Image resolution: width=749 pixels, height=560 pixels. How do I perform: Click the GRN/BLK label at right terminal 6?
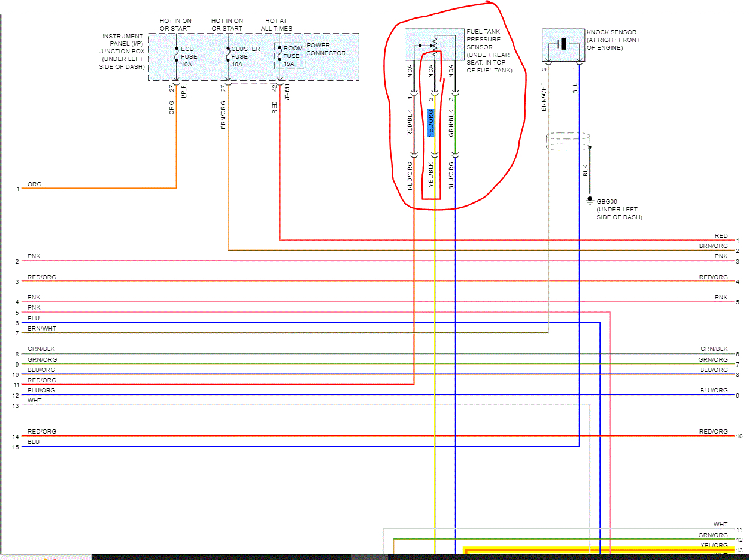714,349
